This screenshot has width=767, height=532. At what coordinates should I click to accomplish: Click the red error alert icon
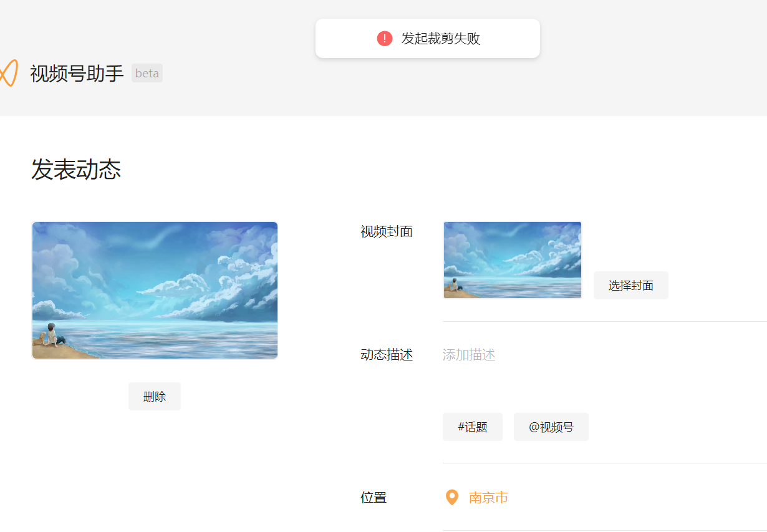pos(385,39)
